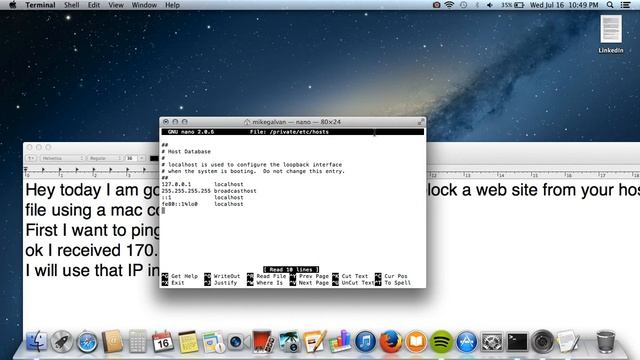Open the View menu

coord(116,5)
